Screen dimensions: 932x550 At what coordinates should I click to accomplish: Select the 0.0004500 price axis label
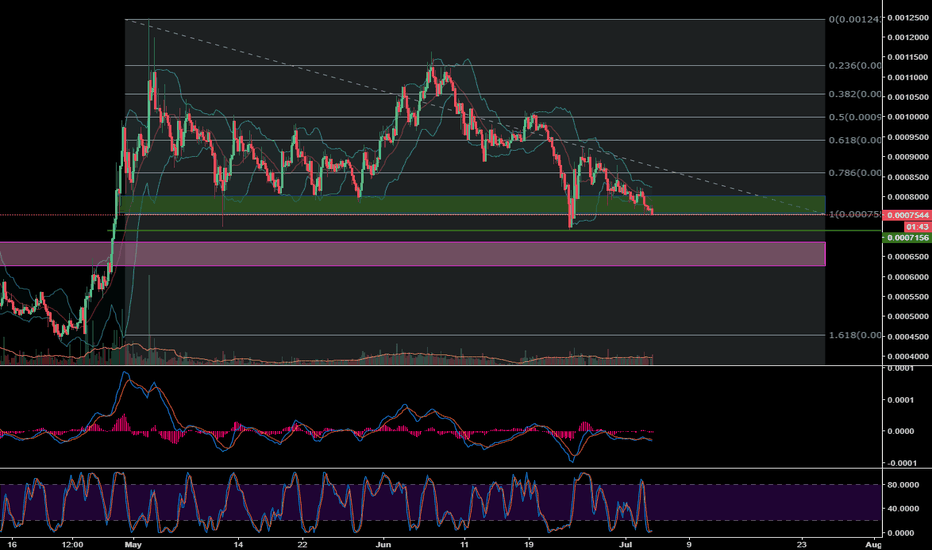(x=908, y=337)
